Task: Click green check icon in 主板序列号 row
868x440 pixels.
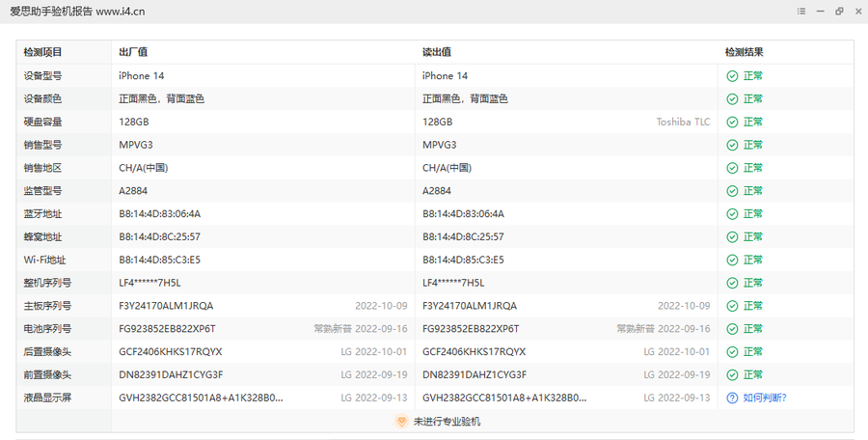Action: click(x=732, y=306)
